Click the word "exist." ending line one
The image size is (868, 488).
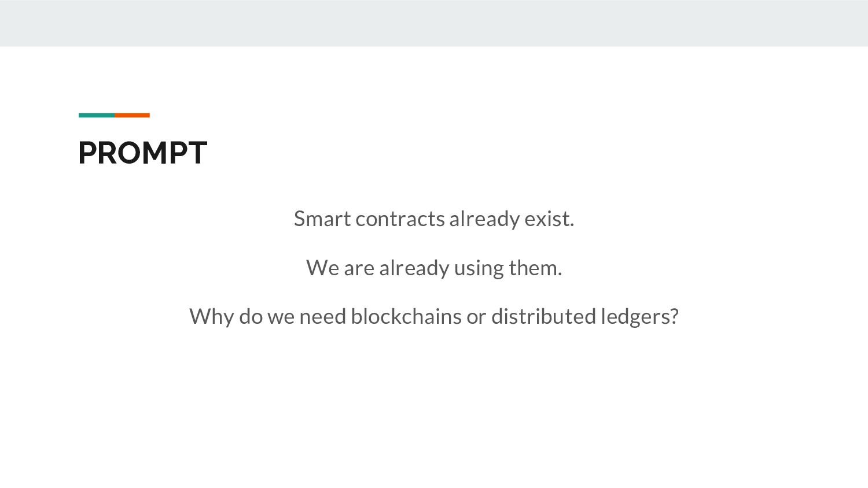549,219
